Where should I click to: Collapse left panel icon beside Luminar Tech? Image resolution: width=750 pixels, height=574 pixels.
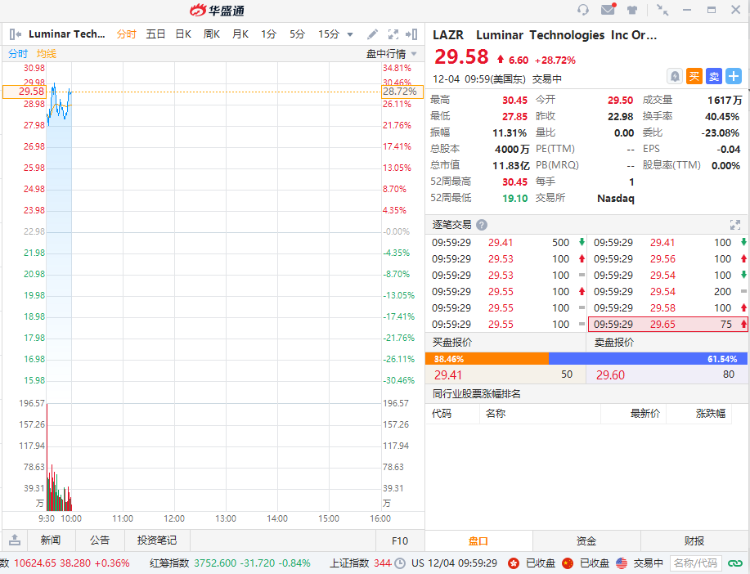pyautogui.click(x=15, y=34)
